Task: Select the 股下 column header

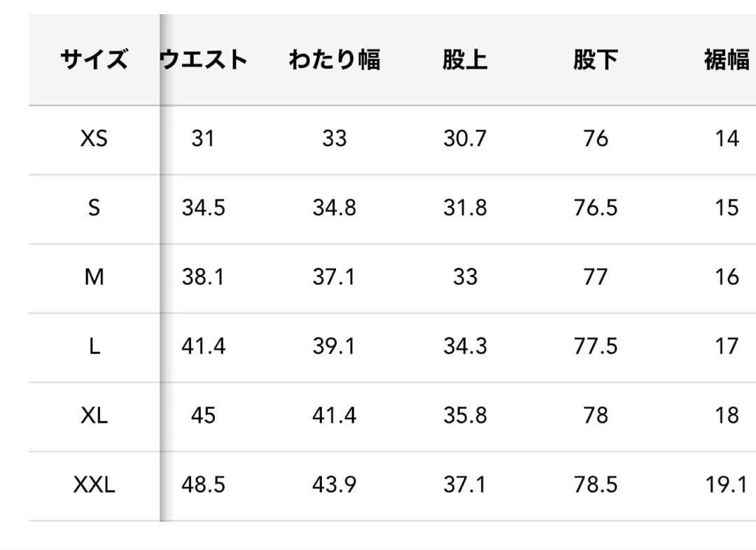Action: (595, 60)
